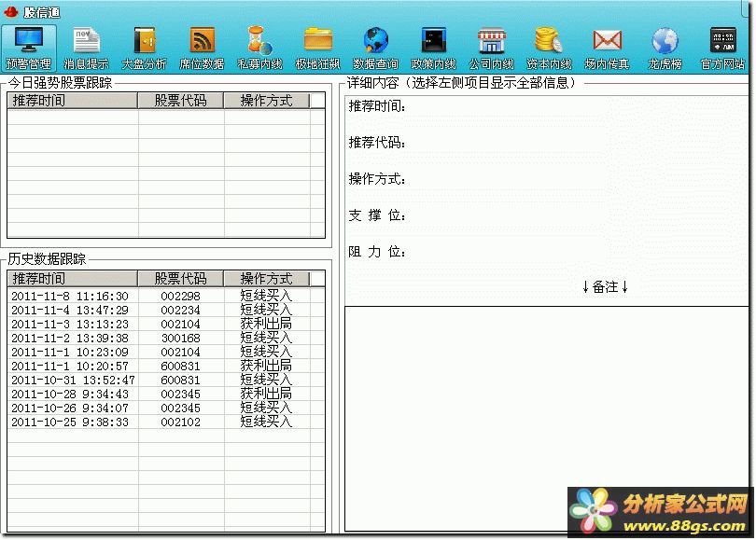Screen dimensions: 756x540
Task: Open 极地狂飙 folder icon
Action: pyautogui.click(x=317, y=48)
